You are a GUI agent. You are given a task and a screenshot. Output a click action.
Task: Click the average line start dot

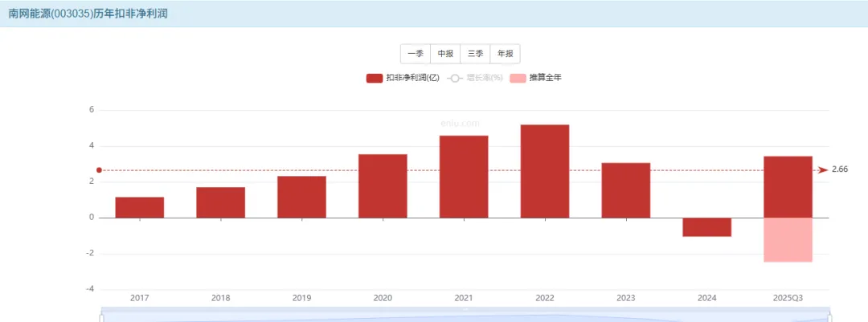pos(99,170)
